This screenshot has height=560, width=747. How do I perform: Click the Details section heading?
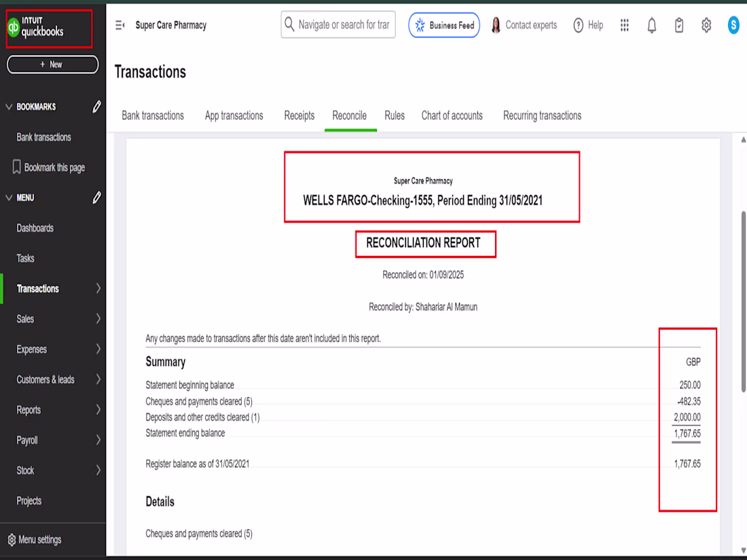160,502
